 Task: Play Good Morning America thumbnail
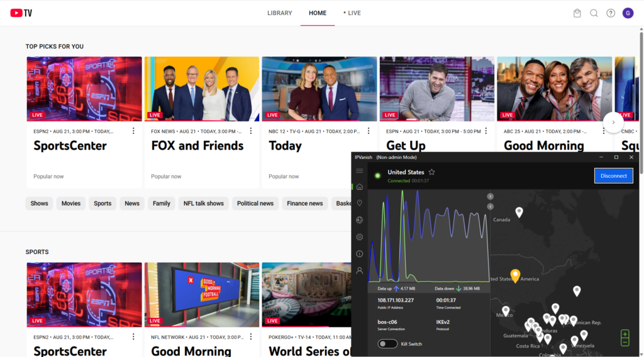[554, 89]
